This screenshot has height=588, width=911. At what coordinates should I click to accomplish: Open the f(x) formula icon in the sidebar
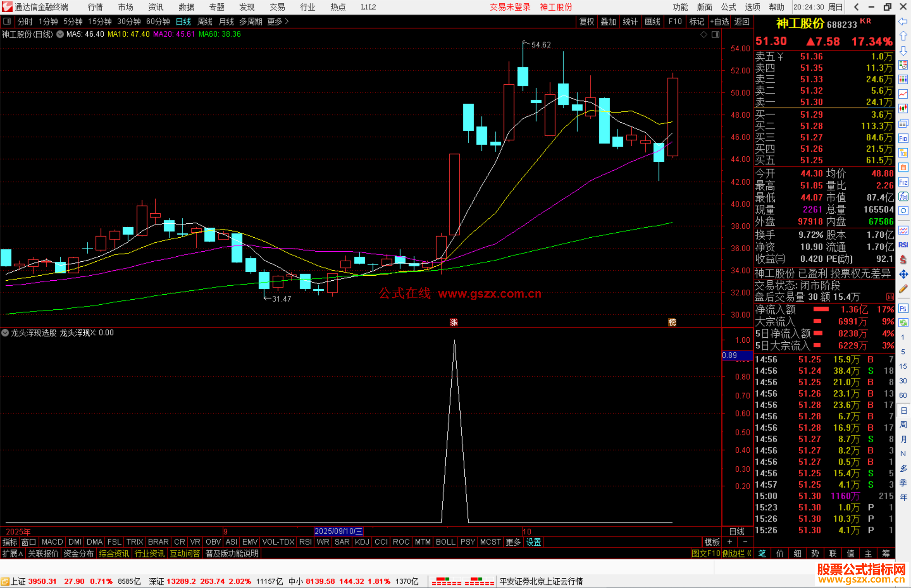coord(903,196)
